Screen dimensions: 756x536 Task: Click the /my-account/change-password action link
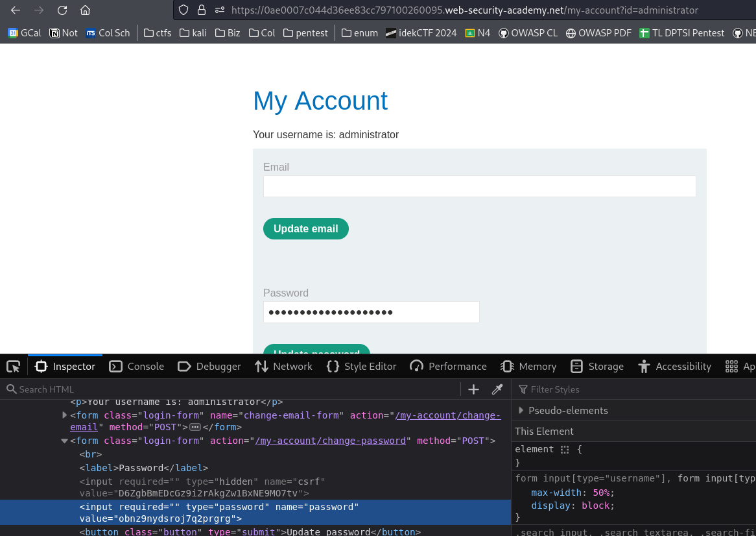click(x=331, y=441)
